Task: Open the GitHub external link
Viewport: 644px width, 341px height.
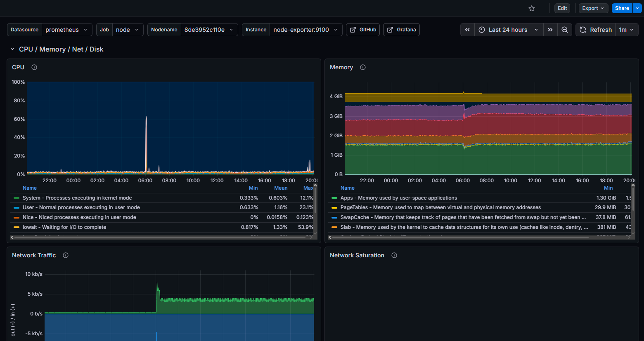Action: click(362, 29)
